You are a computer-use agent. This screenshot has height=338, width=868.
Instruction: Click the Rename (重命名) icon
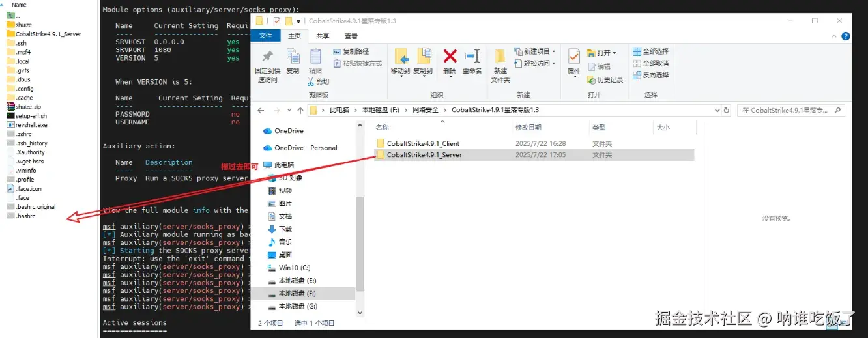click(x=472, y=57)
